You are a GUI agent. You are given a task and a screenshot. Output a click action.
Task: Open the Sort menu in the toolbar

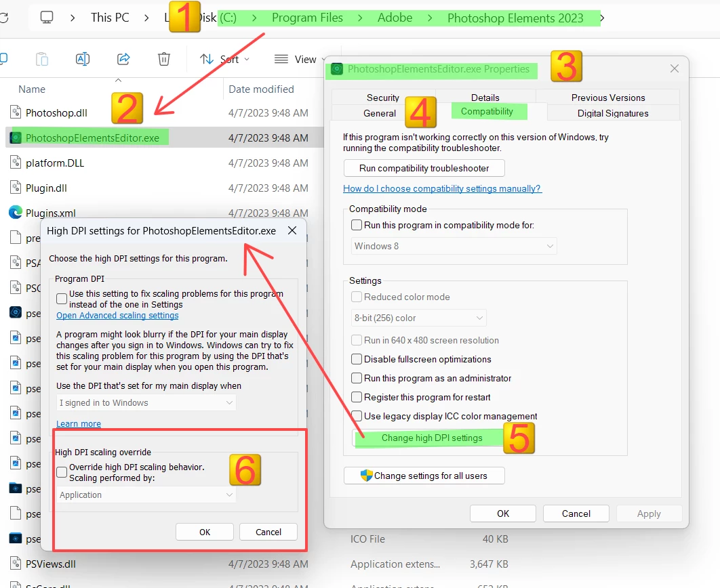(224, 59)
